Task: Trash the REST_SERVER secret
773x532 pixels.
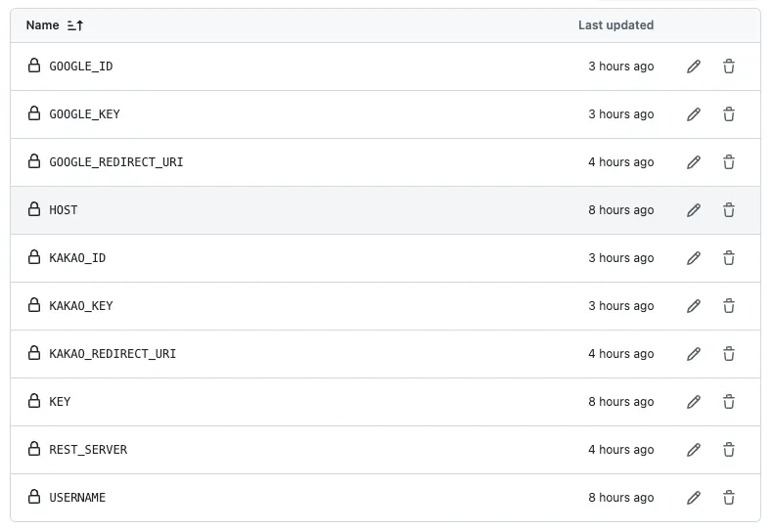Action: [x=729, y=450]
